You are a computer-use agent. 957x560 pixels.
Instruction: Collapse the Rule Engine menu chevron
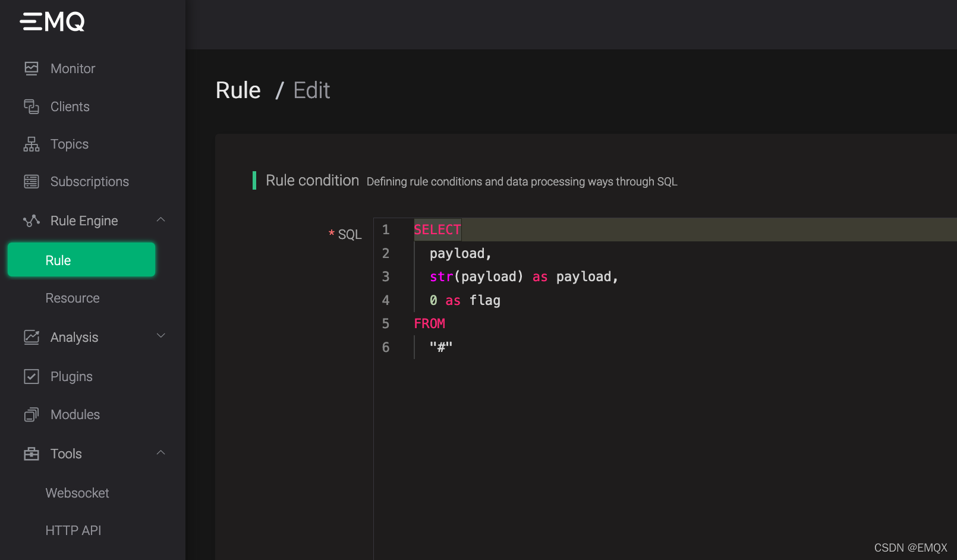pyautogui.click(x=160, y=220)
